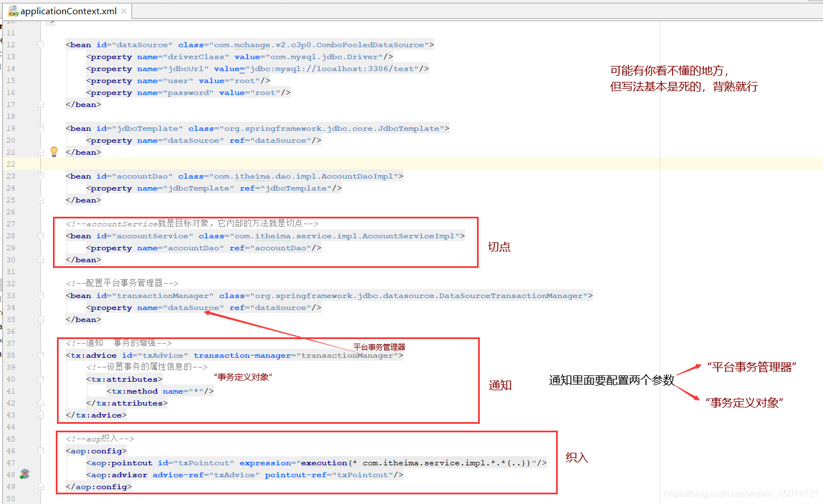Click the gutter icon beside line 48
The width and height of the screenshot is (823, 504).
24,474
